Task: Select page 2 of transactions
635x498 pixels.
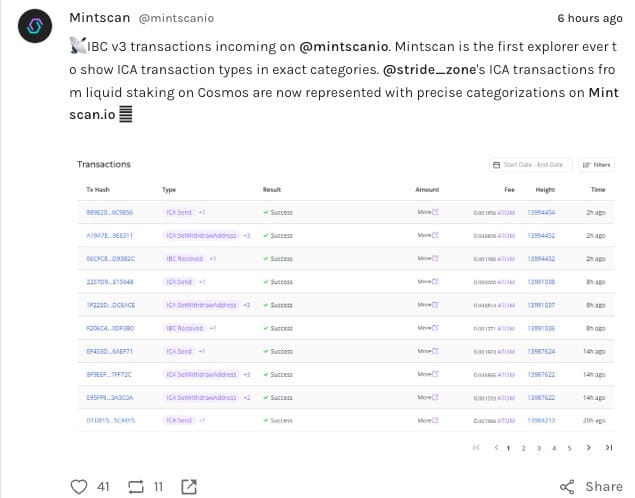Action: 523,448
